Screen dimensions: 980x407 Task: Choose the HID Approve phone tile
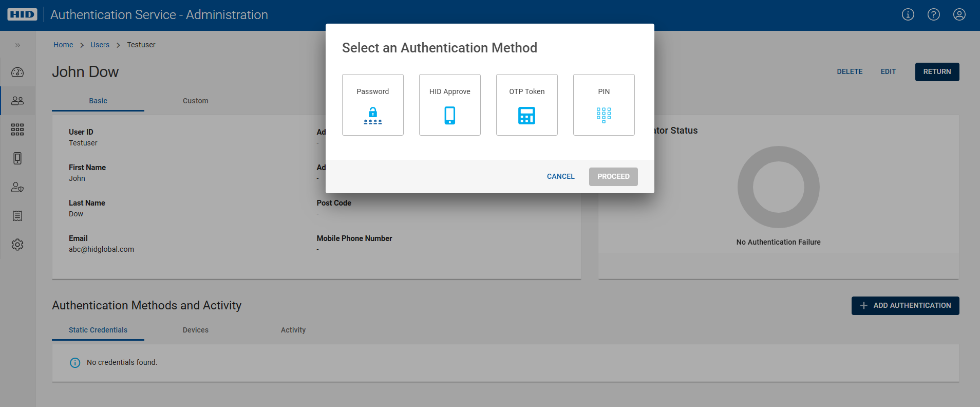[449, 105]
